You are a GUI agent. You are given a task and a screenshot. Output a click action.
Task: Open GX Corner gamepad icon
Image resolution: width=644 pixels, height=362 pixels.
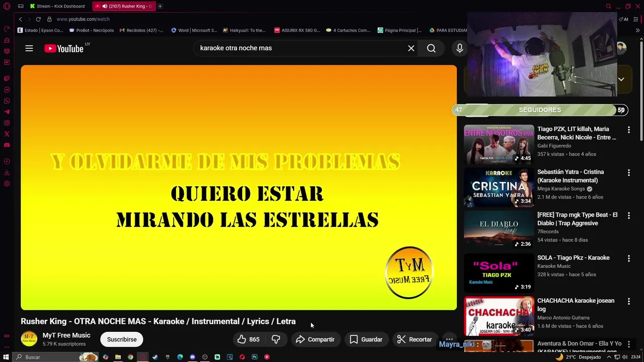point(21,6)
